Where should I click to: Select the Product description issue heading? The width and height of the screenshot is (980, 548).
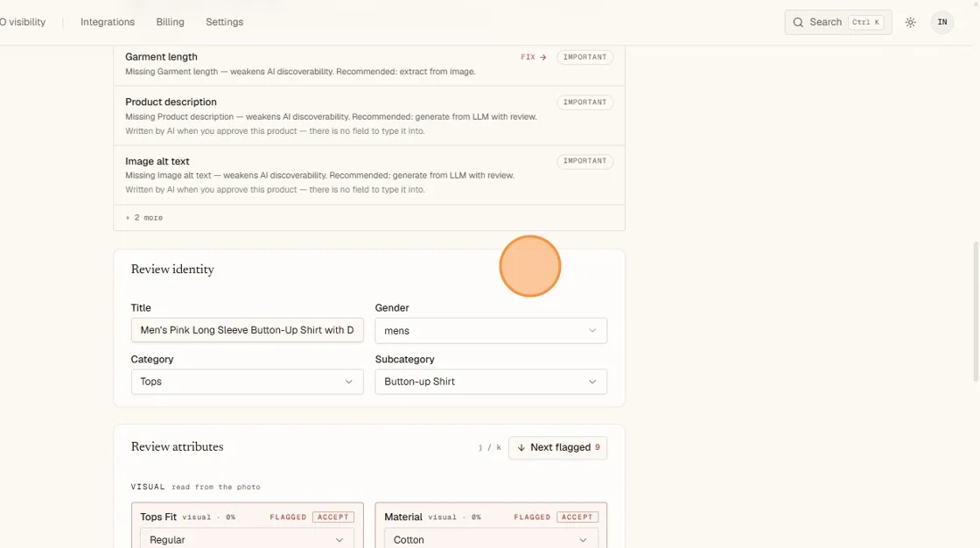171,102
